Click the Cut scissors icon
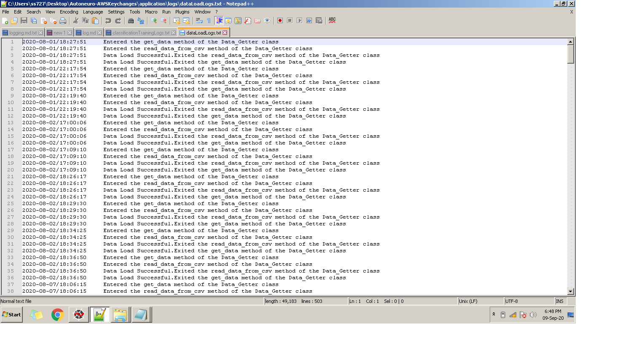644x337 pixels. [x=76, y=20]
